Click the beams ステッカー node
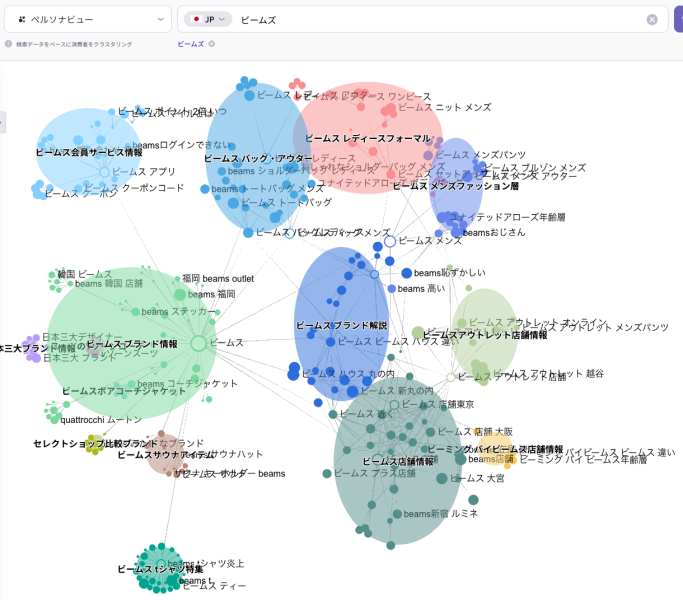The width and height of the screenshot is (683, 600). (x=135, y=312)
